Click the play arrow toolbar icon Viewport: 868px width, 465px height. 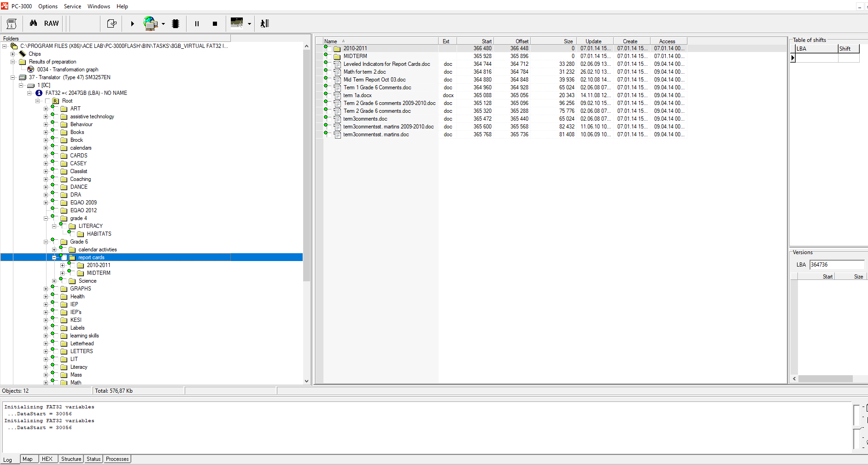(132, 23)
